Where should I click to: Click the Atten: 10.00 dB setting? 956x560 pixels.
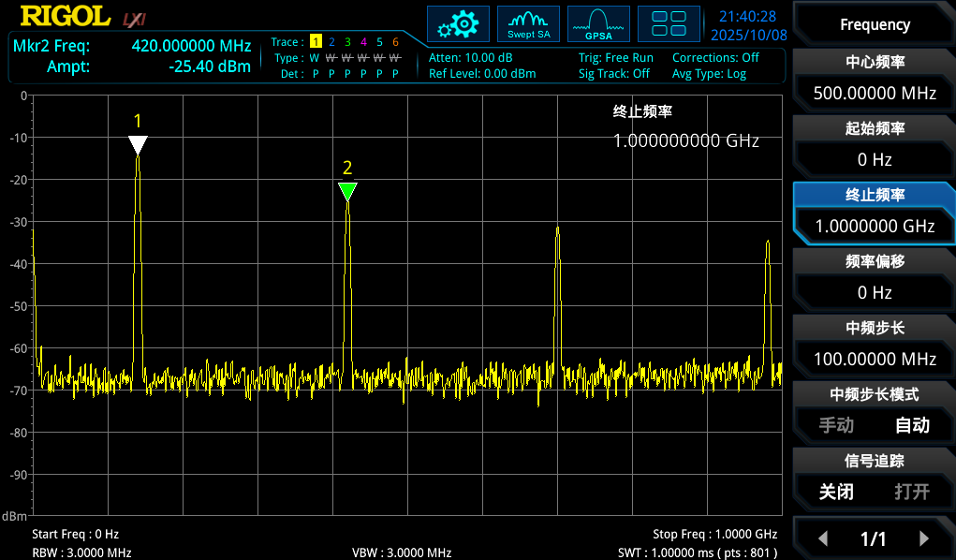tap(471, 58)
